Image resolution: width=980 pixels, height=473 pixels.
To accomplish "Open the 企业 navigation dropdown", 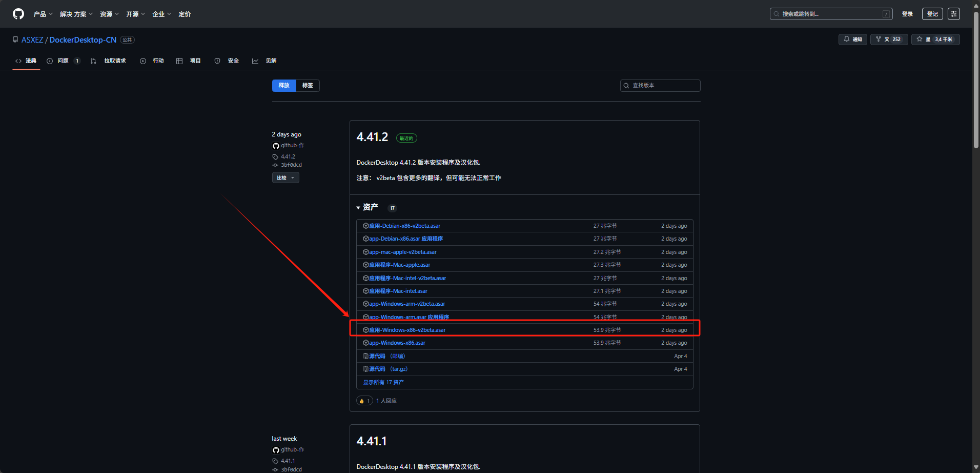I will (162, 14).
